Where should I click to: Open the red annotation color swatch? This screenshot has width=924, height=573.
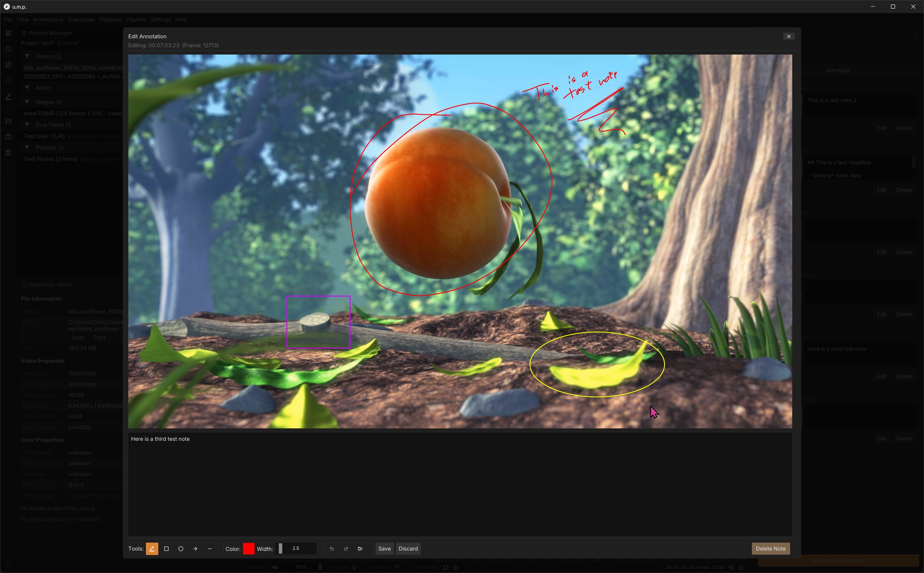(x=248, y=548)
